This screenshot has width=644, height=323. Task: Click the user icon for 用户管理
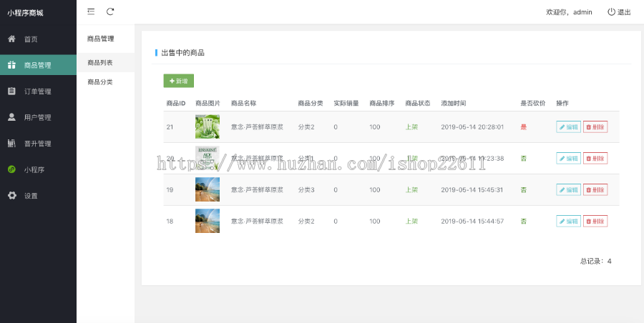(12, 117)
